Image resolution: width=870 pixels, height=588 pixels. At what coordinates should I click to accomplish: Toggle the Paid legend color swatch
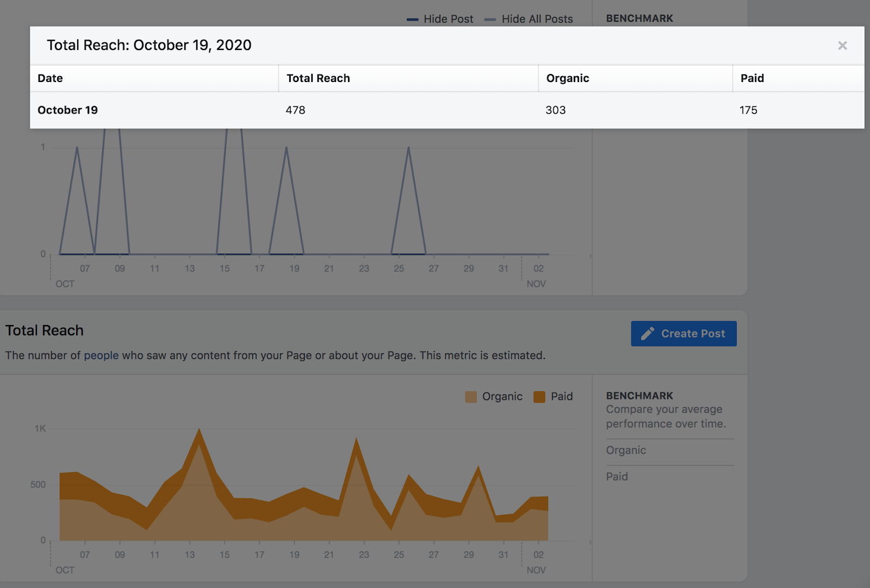[x=539, y=397]
